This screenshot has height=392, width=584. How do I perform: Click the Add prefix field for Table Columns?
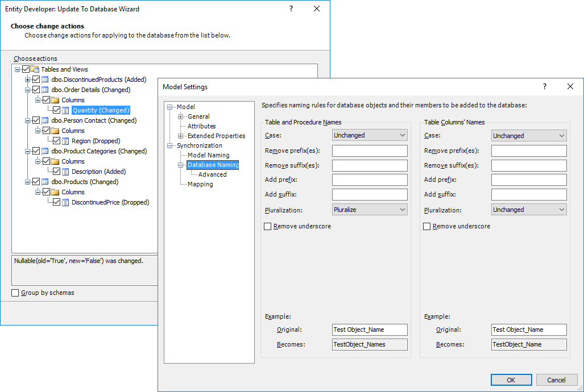[529, 180]
